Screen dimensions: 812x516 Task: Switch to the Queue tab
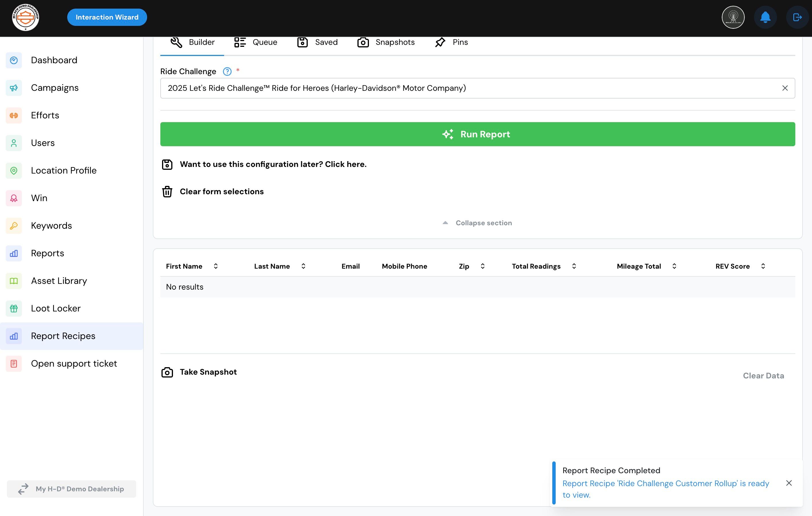(x=256, y=43)
